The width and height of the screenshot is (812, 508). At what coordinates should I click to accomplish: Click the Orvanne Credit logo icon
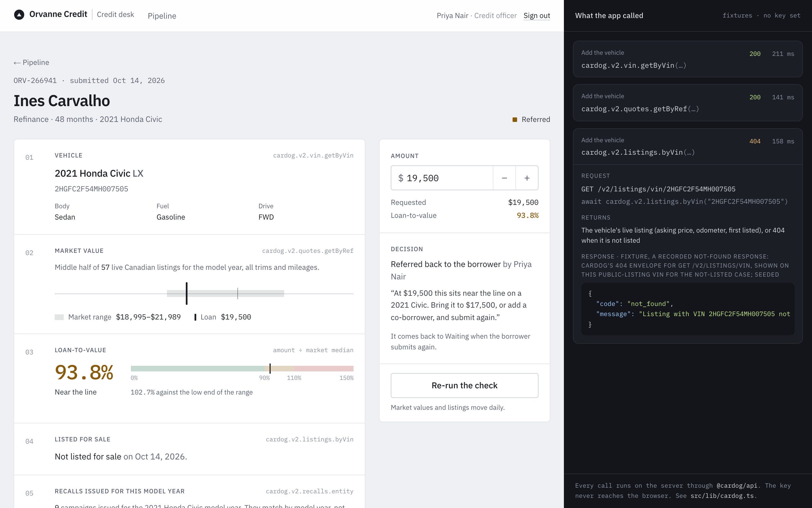pos(19,15)
